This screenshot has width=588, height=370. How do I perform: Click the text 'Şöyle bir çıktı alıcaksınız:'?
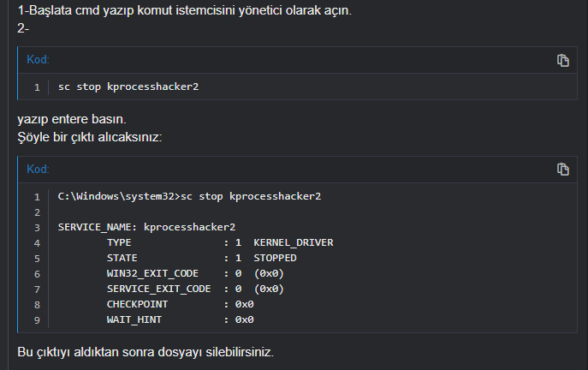pos(90,137)
